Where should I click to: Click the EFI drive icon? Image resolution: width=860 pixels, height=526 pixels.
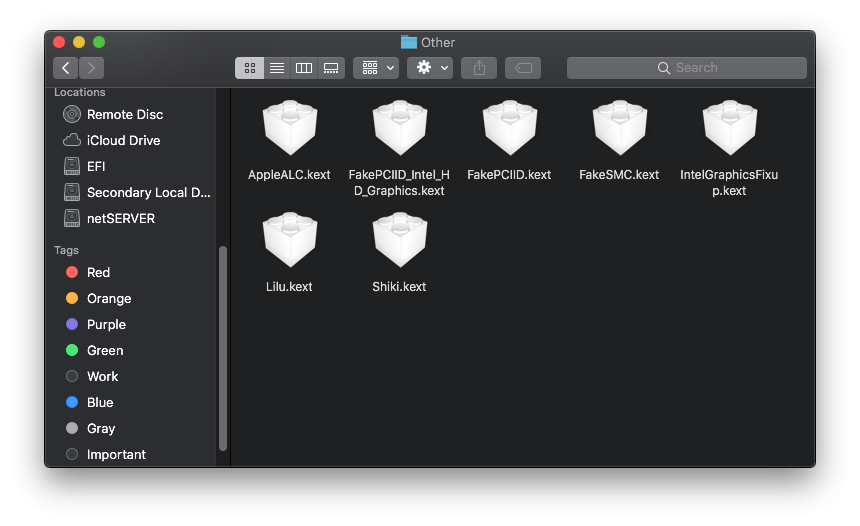click(x=72, y=166)
